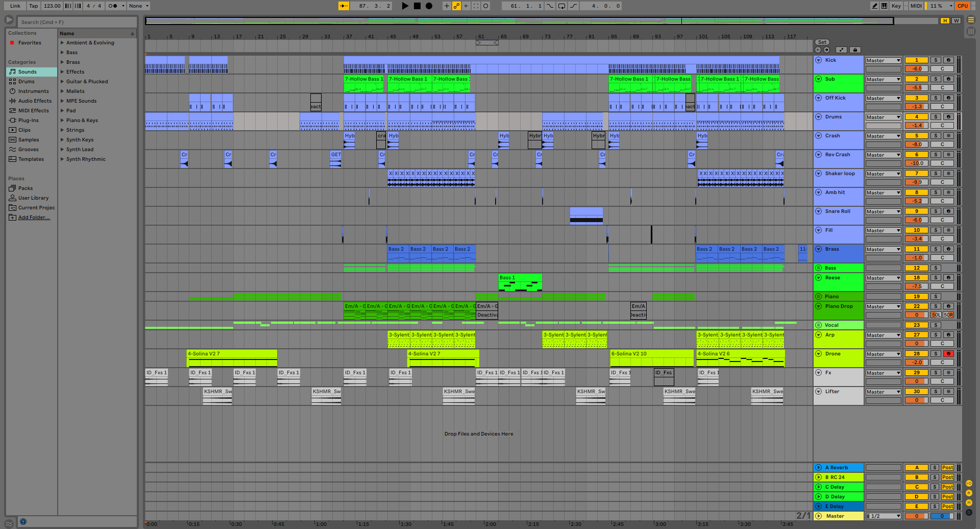Solo the C Delay return track
This screenshot has width=980, height=529.
[935, 487]
